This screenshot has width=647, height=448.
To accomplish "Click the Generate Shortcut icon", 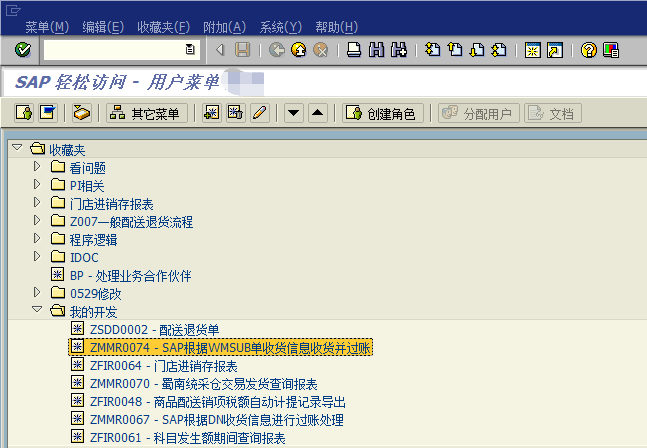I will coord(555,50).
